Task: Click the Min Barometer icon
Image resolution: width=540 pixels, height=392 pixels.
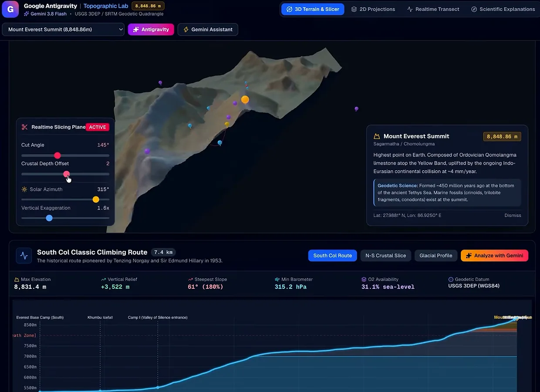Action: (277, 280)
